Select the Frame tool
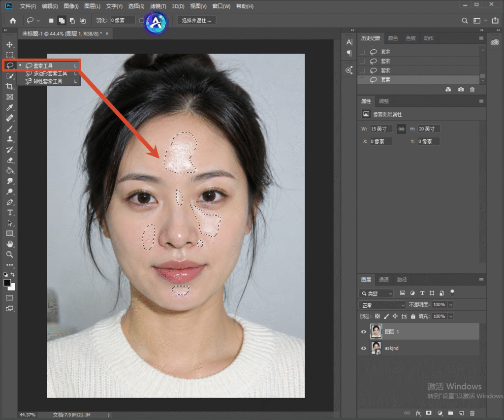Viewport: 504px width, 420px height. click(10, 97)
